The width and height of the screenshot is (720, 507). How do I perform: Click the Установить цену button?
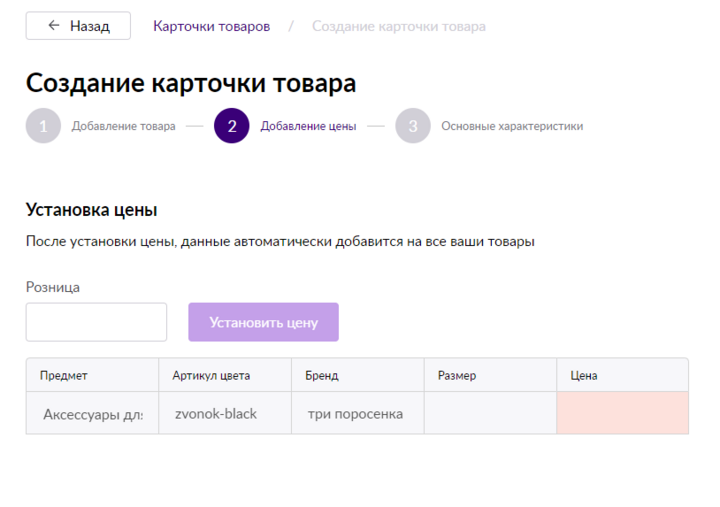(264, 322)
